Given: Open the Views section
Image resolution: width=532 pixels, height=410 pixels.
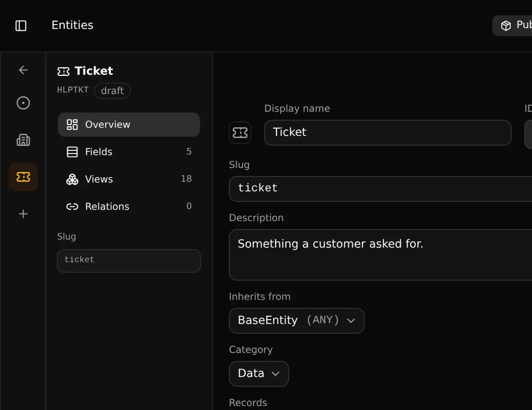Looking at the screenshot, I should pos(129,179).
